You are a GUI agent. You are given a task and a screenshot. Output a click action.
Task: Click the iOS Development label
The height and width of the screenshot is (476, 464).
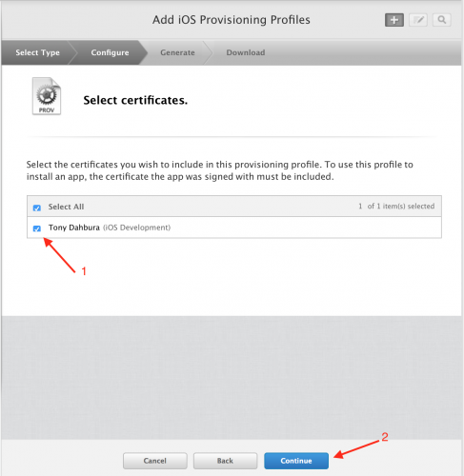(136, 228)
